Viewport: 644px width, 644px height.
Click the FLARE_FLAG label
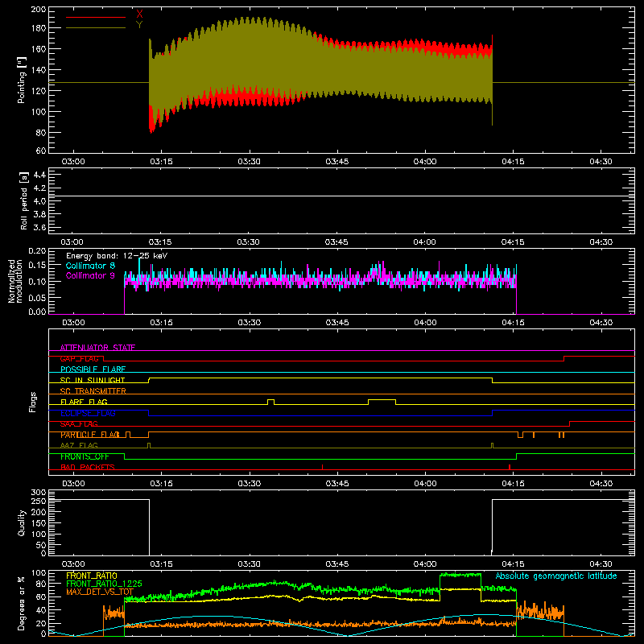[x=84, y=402]
